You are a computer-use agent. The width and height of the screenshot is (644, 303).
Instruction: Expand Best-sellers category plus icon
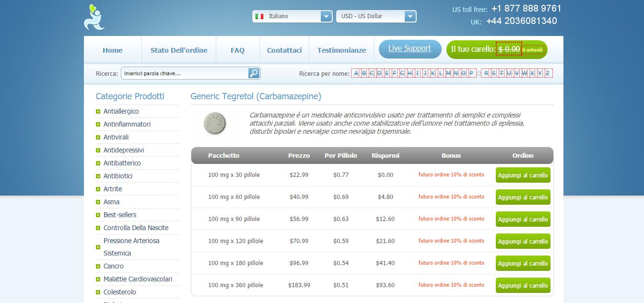98,215
